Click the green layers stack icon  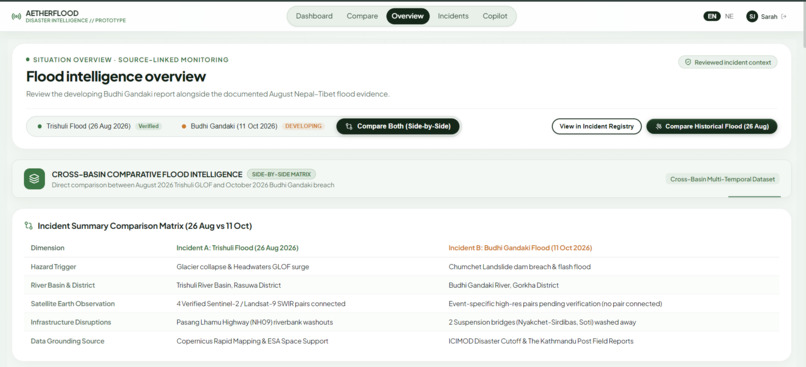[x=34, y=178]
